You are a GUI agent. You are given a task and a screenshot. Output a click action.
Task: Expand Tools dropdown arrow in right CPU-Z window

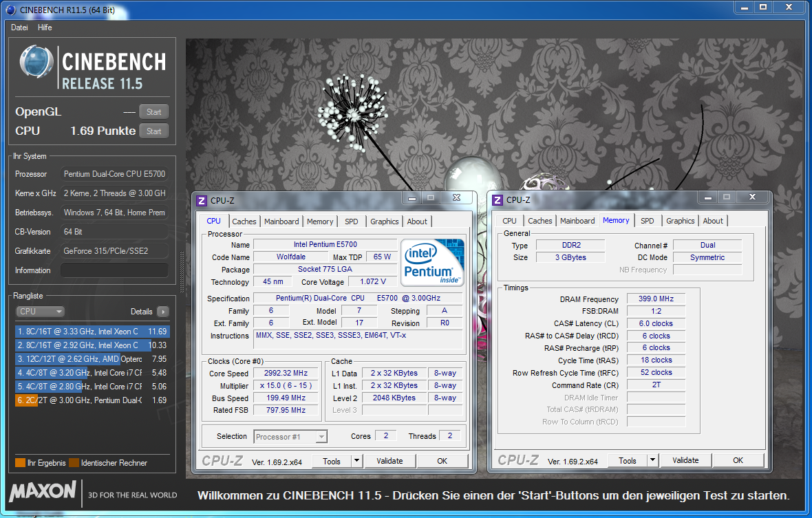pos(652,460)
